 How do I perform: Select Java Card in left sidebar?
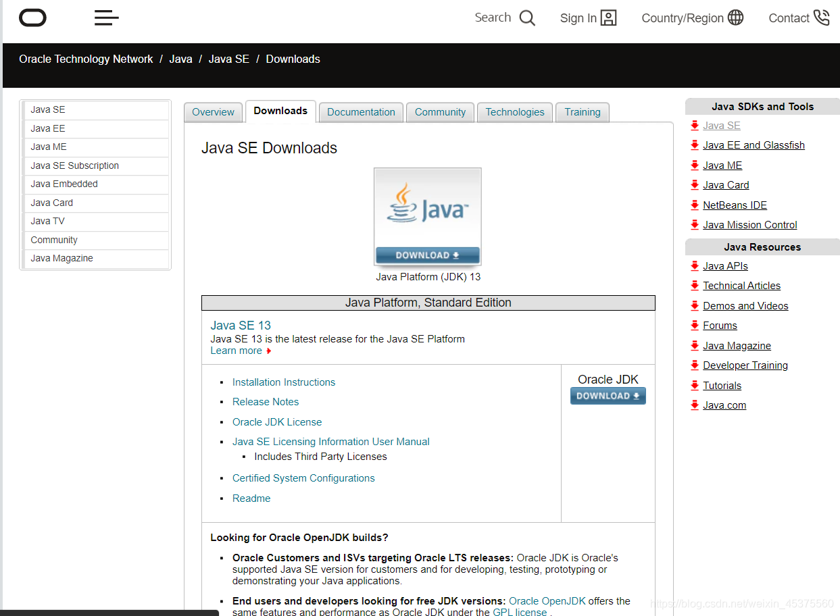(x=95, y=203)
